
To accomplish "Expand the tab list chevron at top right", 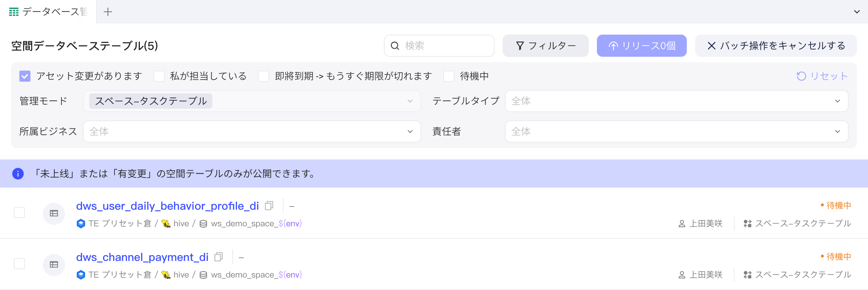I will tap(857, 12).
